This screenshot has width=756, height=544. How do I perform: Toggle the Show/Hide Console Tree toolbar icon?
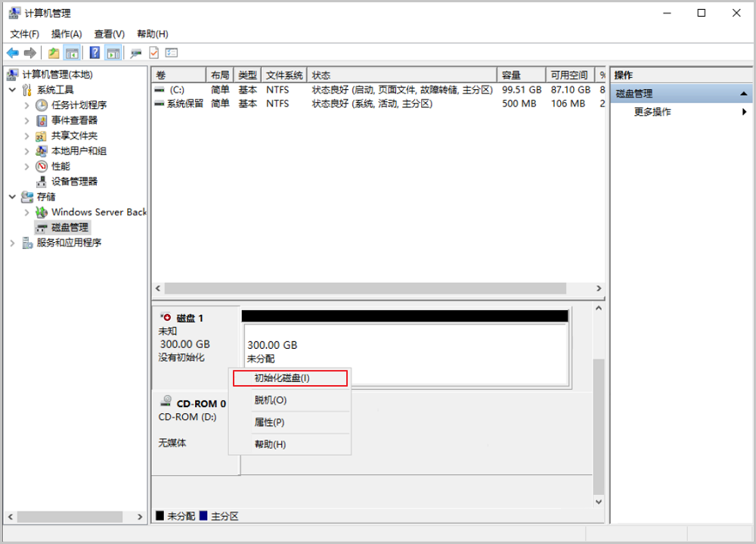pos(72,53)
